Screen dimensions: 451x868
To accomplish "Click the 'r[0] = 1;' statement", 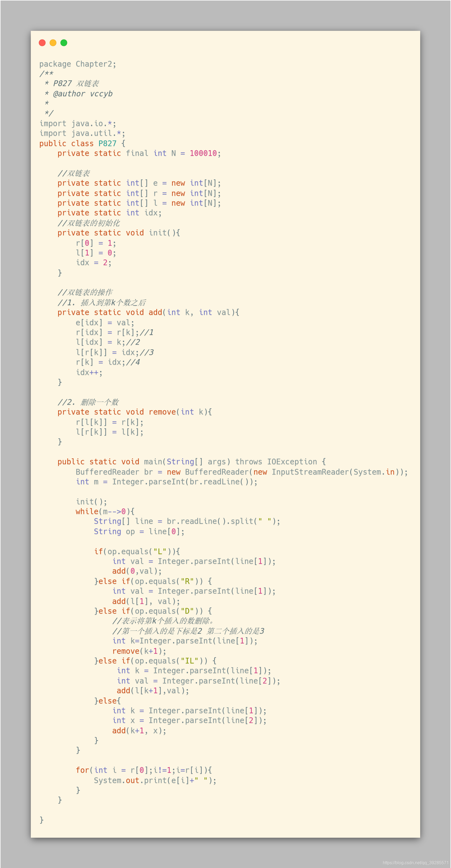I will tap(96, 243).
